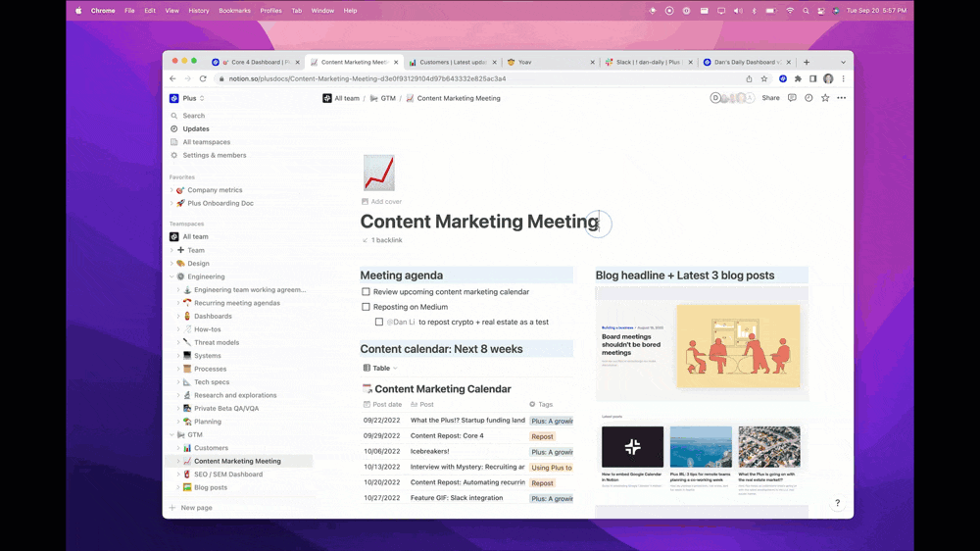980x551 pixels.
Task: Click the Share button
Action: (x=770, y=98)
